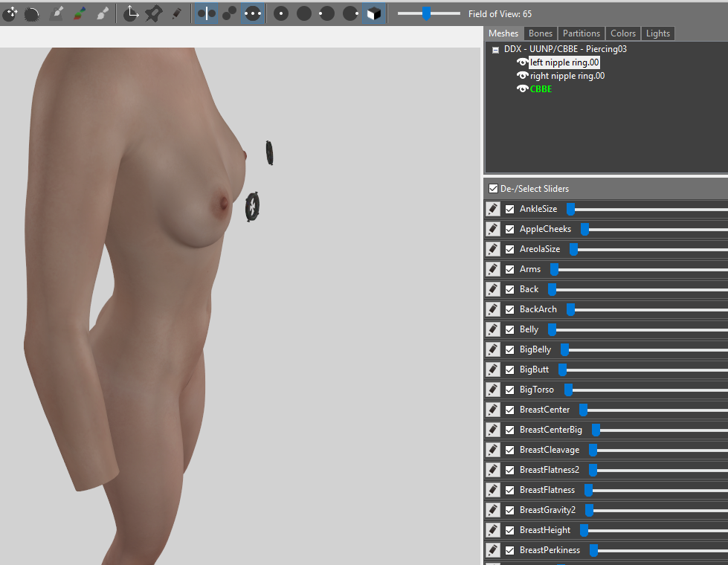Edit the AnkleSize slider with pencil icon
Image resolution: width=728 pixels, height=565 pixels.
coord(493,209)
